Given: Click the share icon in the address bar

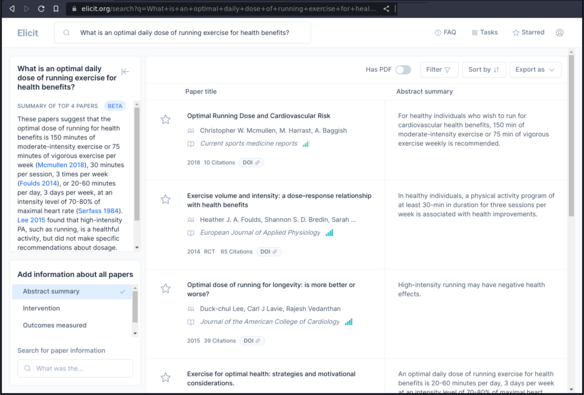Looking at the screenshot, I should pos(386,9).
